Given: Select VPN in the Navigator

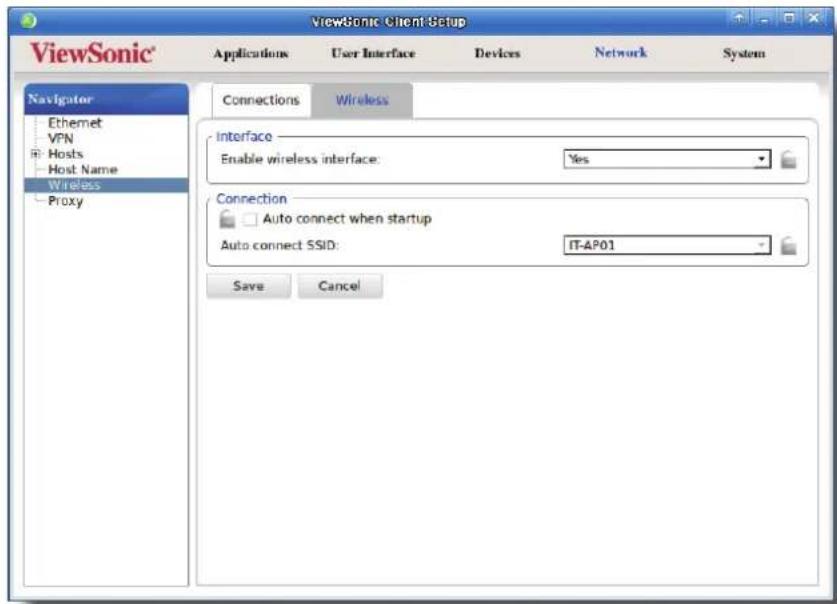Looking at the screenshot, I should 61,139.
